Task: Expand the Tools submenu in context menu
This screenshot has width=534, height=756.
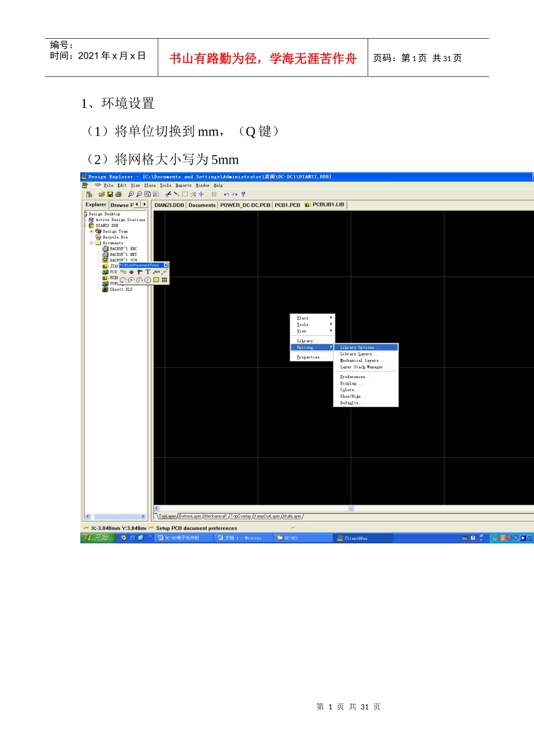Action: click(x=313, y=325)
